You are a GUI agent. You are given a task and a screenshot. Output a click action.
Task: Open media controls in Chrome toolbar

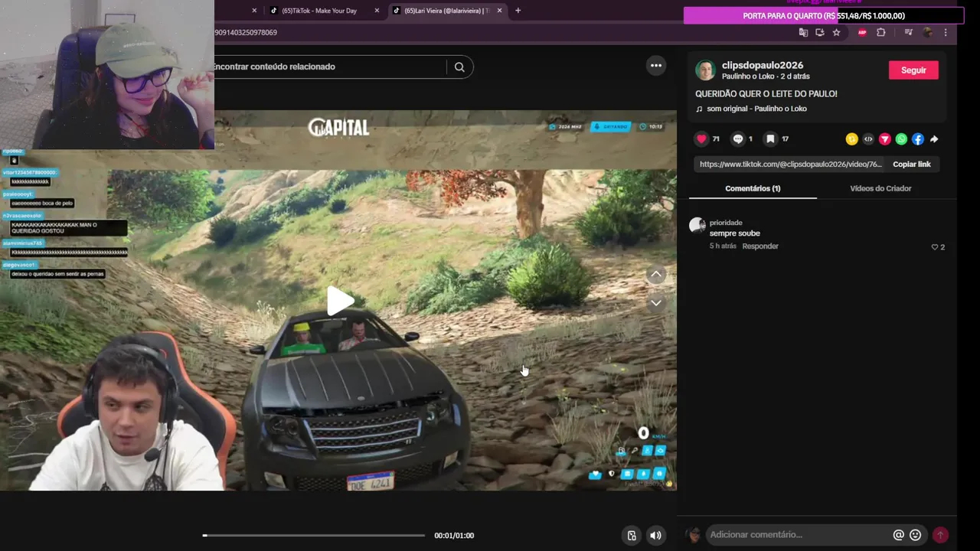[908, 32]
